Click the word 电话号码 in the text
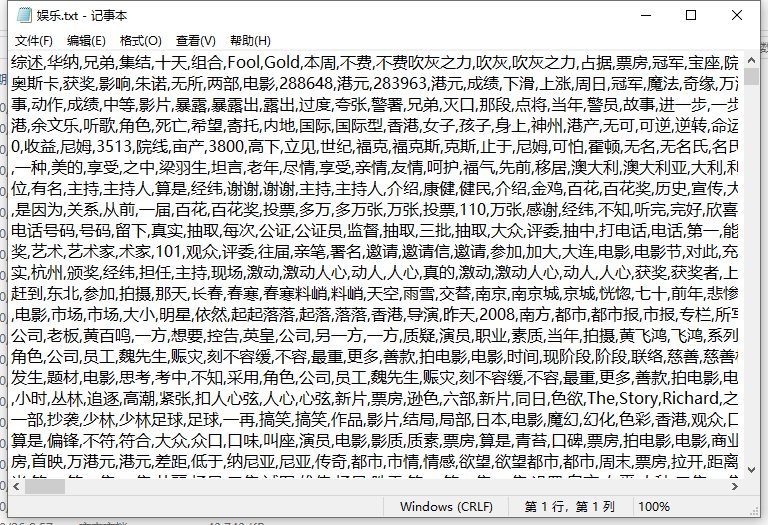This screenshot has width=768, height=525. 43,231
